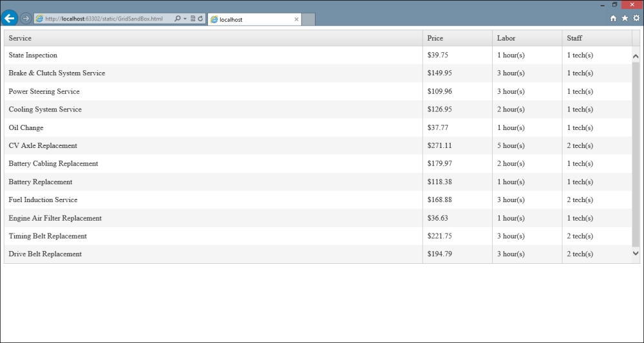Viewport: 644px width, 343px height.
Task: Select the Power Steering Service cell
Action: (x=213, y=91)
